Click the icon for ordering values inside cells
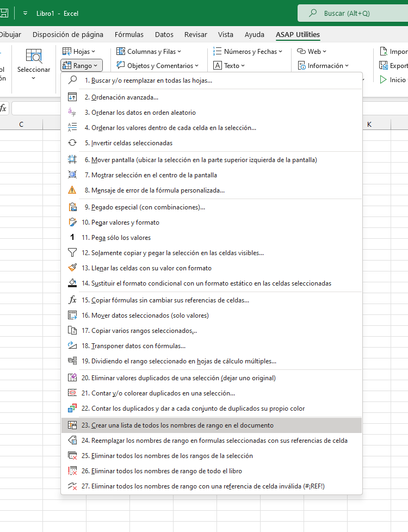 (x=72, y=128)
